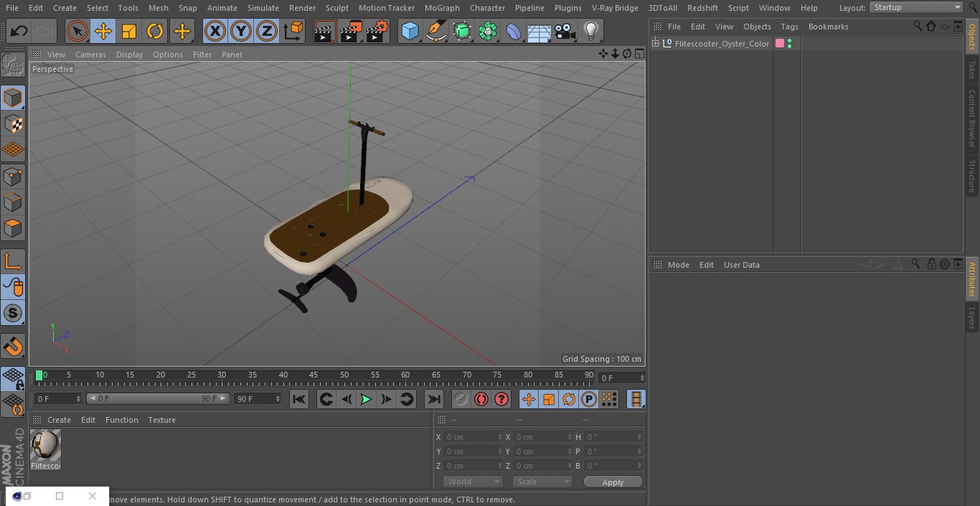Image resolution: width=980 pixels, height=506 pixels.
Task: Switch to Edges mode
Action: (13, 202)
